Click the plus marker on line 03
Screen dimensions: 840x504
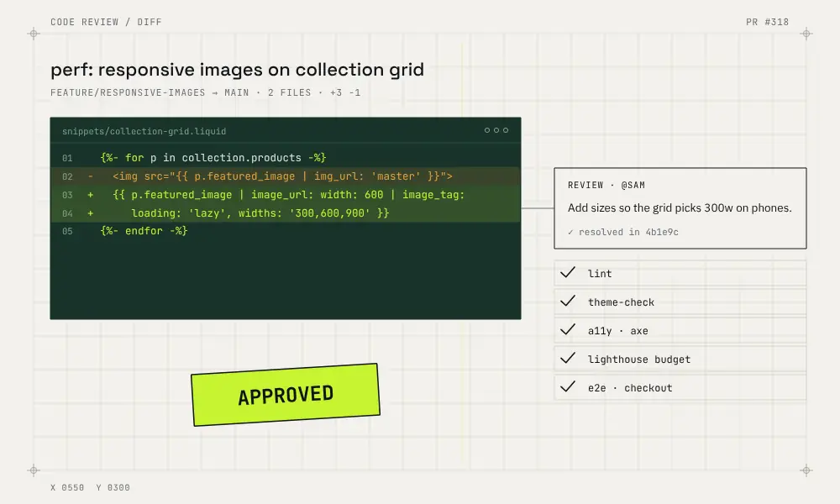[91, 195]
